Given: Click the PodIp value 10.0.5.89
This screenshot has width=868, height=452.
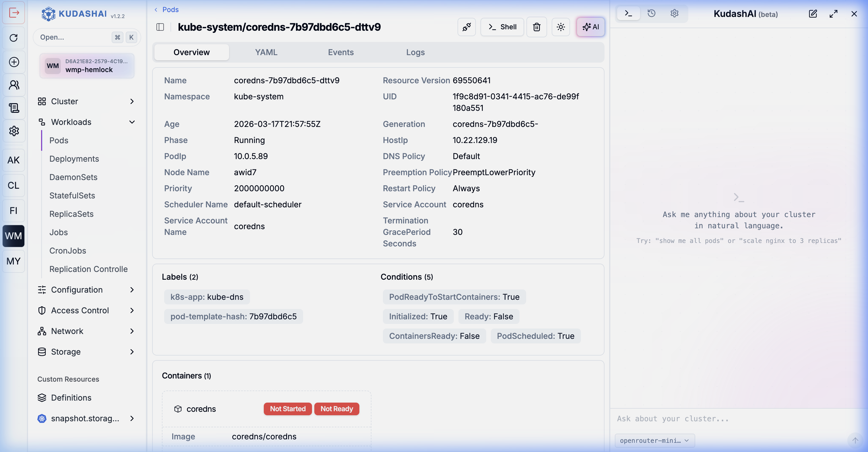Looking at the screenshot, I should [x=251, y=157].
